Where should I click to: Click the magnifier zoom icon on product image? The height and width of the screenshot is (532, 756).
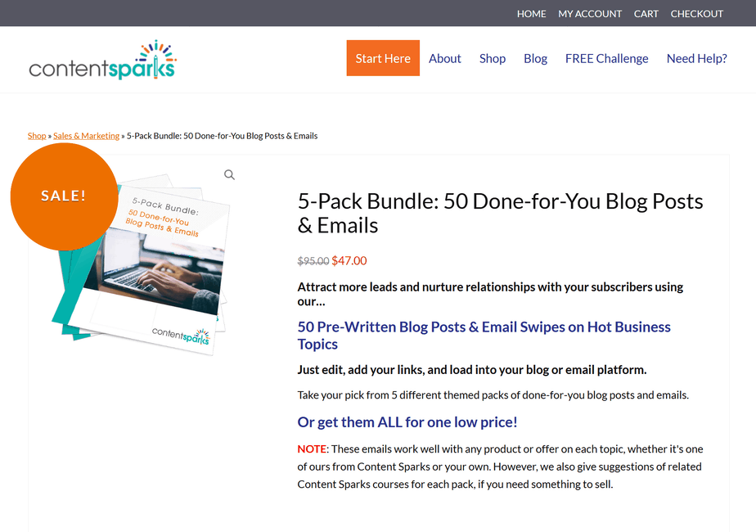(x=229, y=174)
